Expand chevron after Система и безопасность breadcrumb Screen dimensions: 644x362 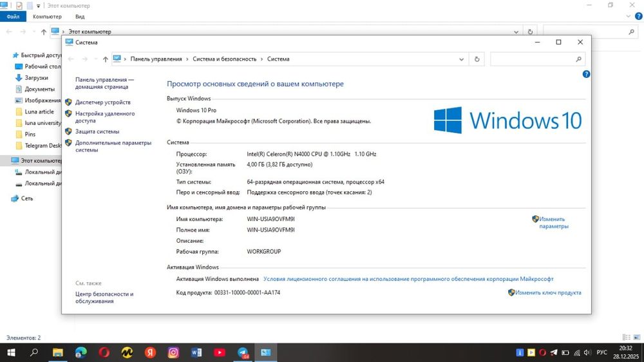tap(261, 59)
